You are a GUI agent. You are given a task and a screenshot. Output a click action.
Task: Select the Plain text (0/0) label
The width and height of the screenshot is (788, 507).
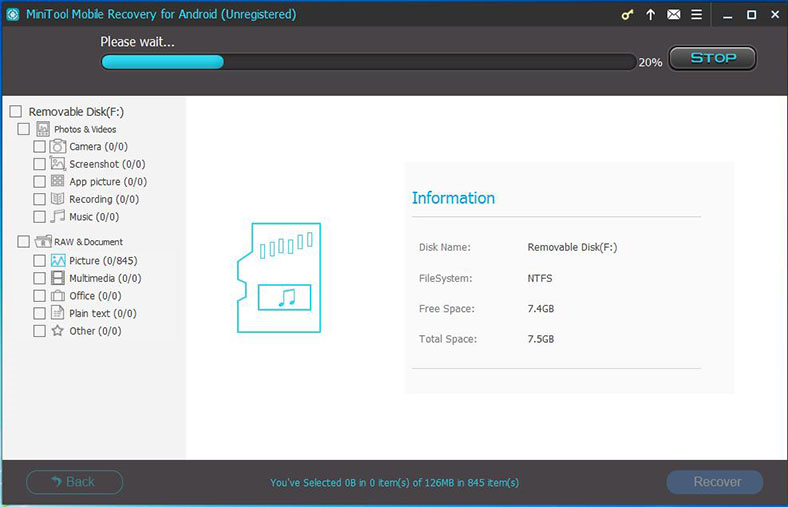tap(103, 314)
